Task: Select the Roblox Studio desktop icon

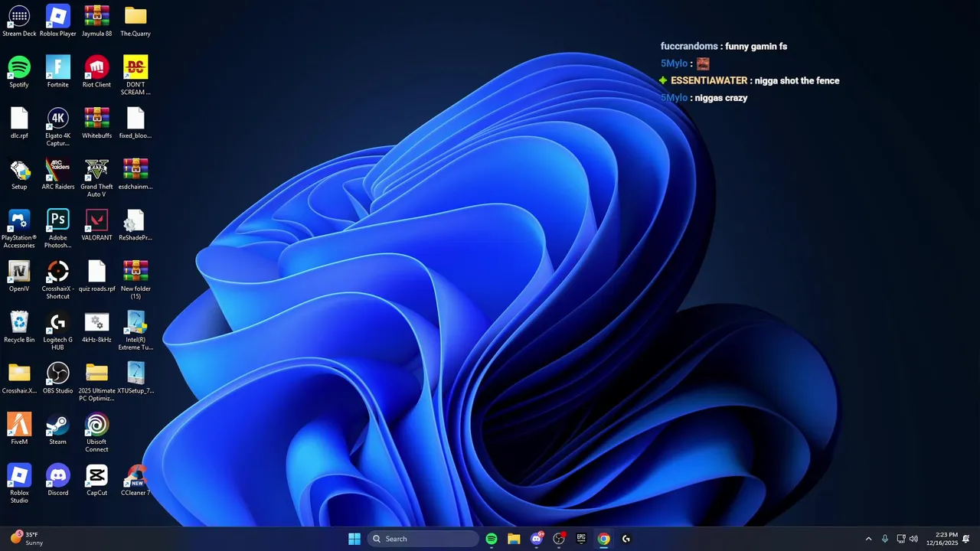Action: point(19,484)
